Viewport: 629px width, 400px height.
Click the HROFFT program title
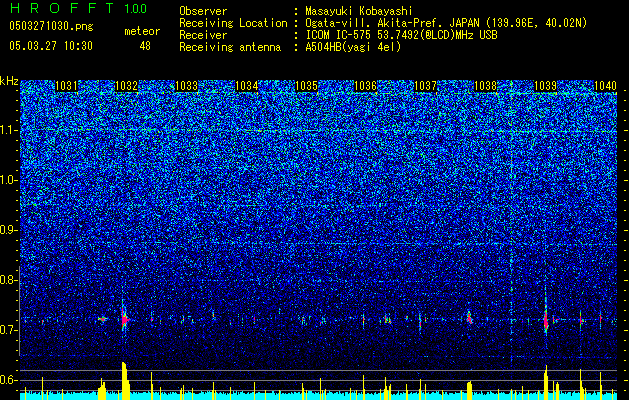click(x=63, y=8)
